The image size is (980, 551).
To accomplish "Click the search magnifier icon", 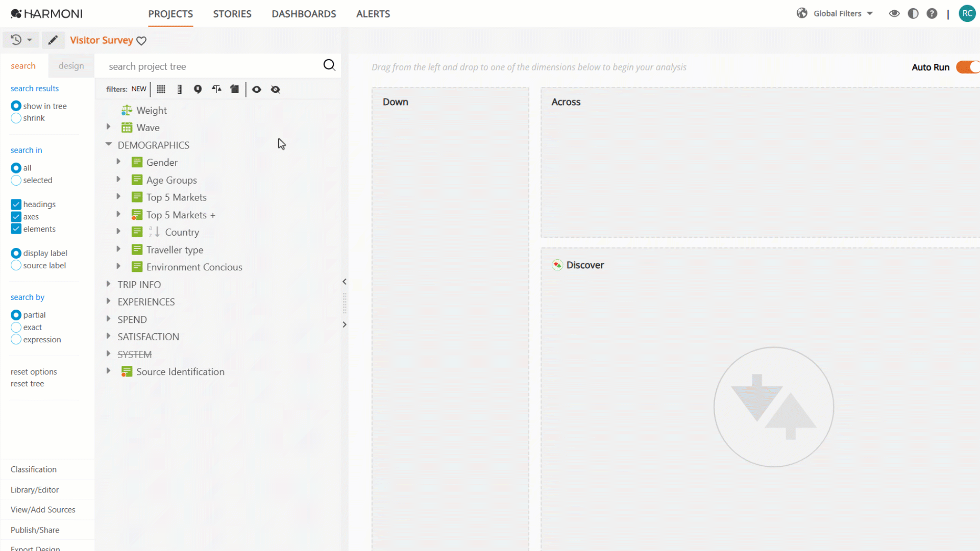I will click(329, 65).
